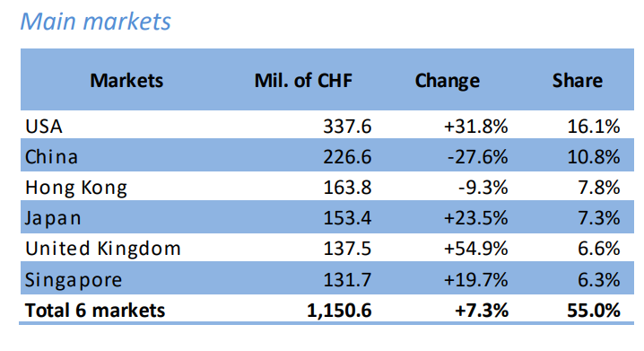Click the Main markets heading
The image size is (644, 351).
tap(95, 22)
